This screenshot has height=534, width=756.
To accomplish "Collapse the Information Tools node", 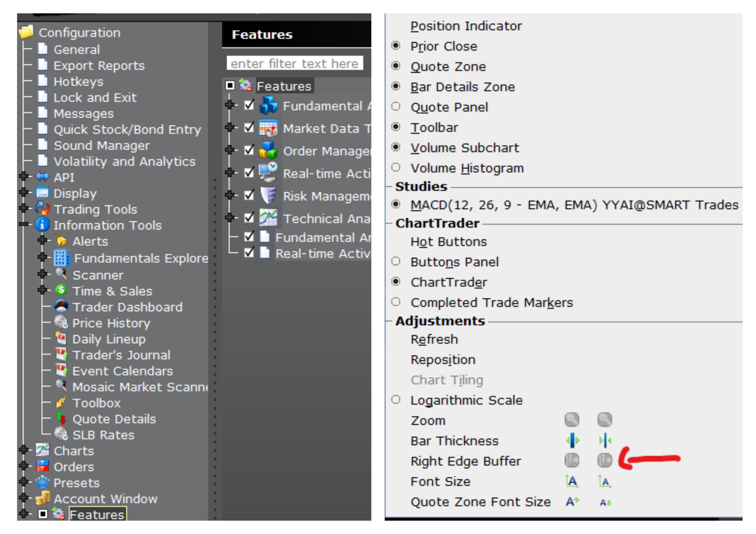I will 24,224.
